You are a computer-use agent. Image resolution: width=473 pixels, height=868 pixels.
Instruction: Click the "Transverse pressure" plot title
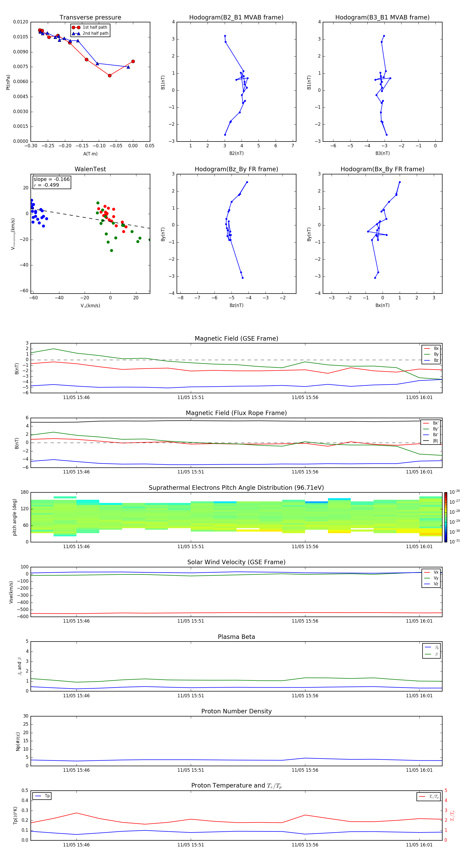click(90, 18)
